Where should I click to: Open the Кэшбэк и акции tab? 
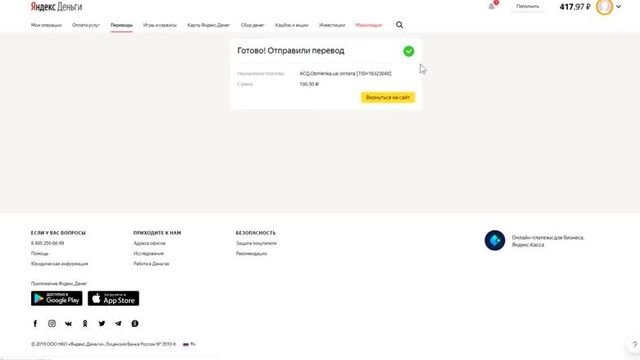291,25
